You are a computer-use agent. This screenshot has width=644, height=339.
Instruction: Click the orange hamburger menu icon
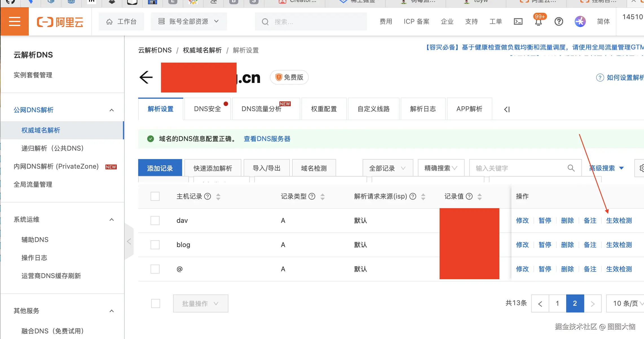pos(14,21)
